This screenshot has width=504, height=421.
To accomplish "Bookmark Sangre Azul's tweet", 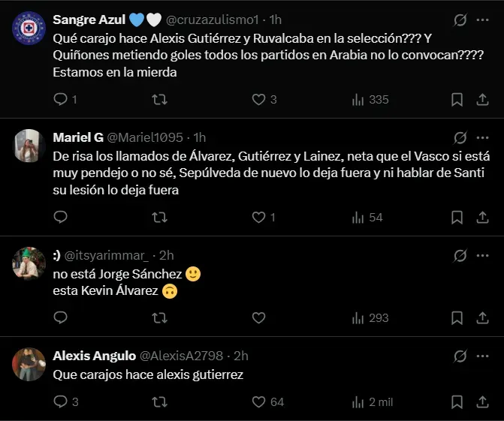I will coord(457,99).
